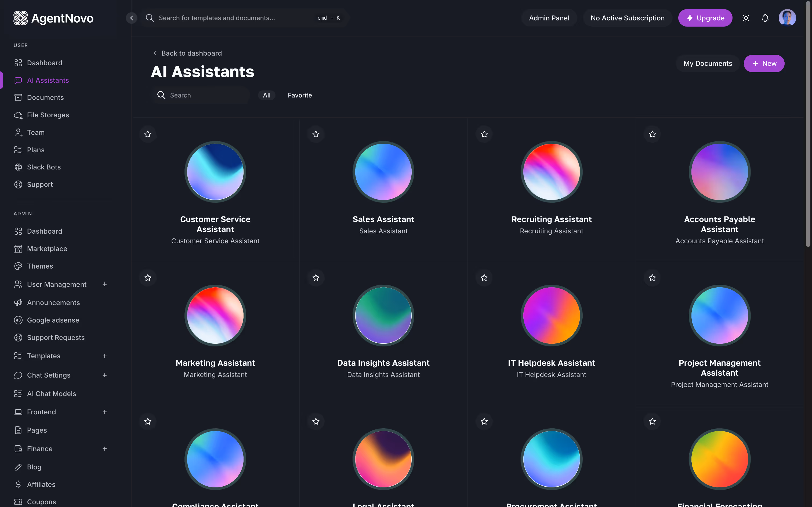
Task: Open the user profile avatar menu
Action: tap(787, 18)
